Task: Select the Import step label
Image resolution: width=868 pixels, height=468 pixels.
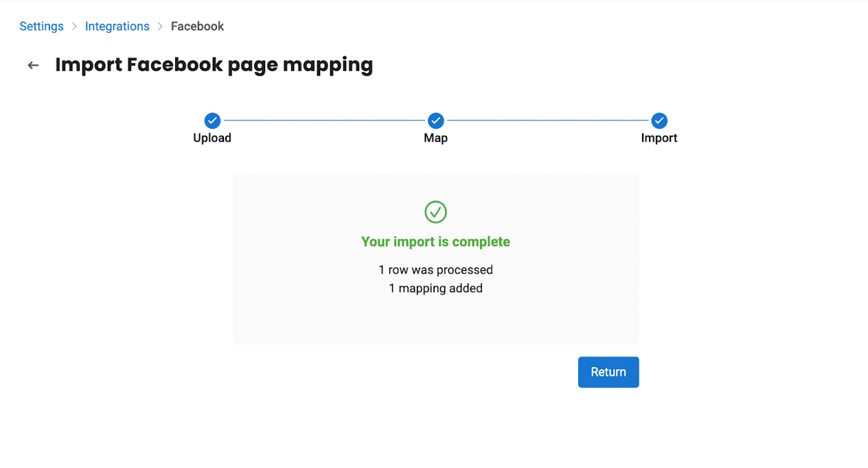Action: pos(659,137)
